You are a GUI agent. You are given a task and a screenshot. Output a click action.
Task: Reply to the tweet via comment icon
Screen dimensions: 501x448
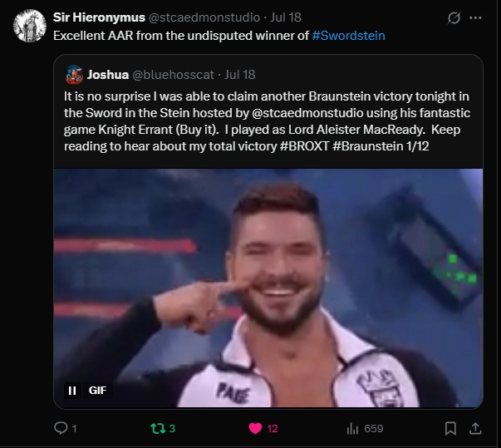pos(61,428)
